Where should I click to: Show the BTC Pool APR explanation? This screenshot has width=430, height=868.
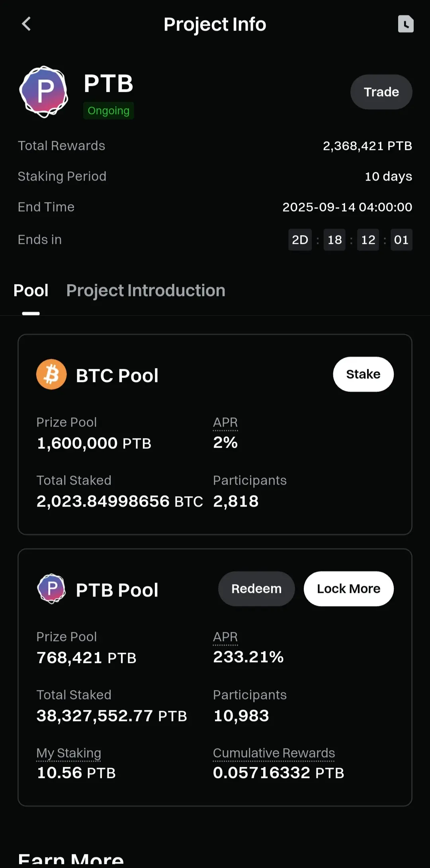click(x=225, y=423)
